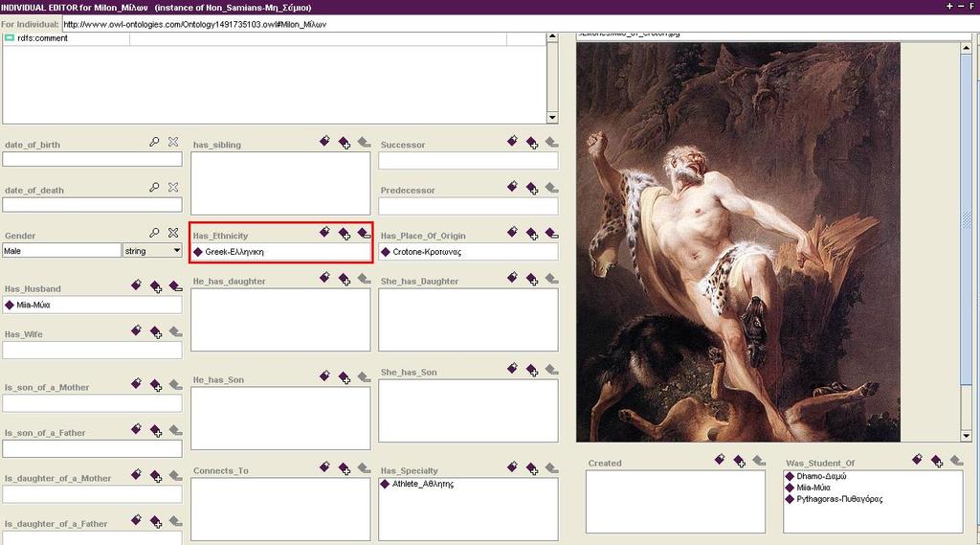Image resolution: width=980 pixels, height=545 pixels.
Task: Click the image panel scroll-down arrow
Action: coord(967,436)
